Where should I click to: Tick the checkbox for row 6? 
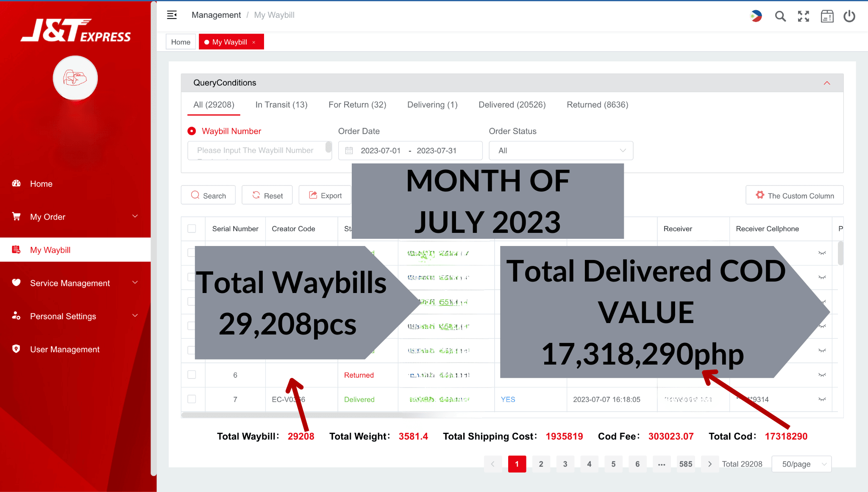coord(192,375)
